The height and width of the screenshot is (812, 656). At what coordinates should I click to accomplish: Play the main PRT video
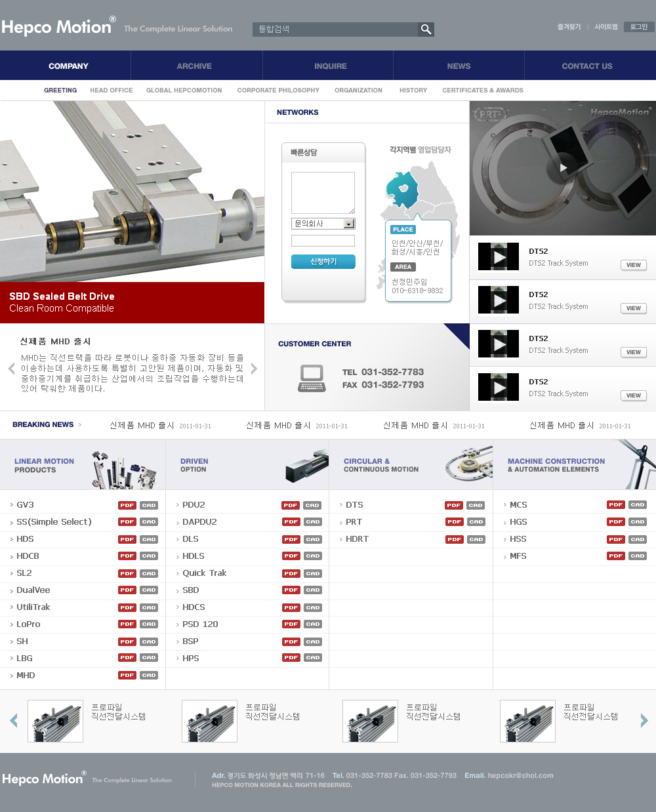click(x=563, y=168)
